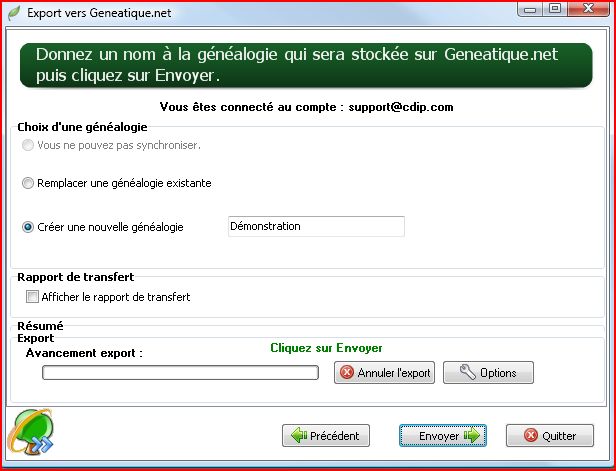Click the Envoyer button
This screenshot has height=471, width=616.
pos(443,435)
